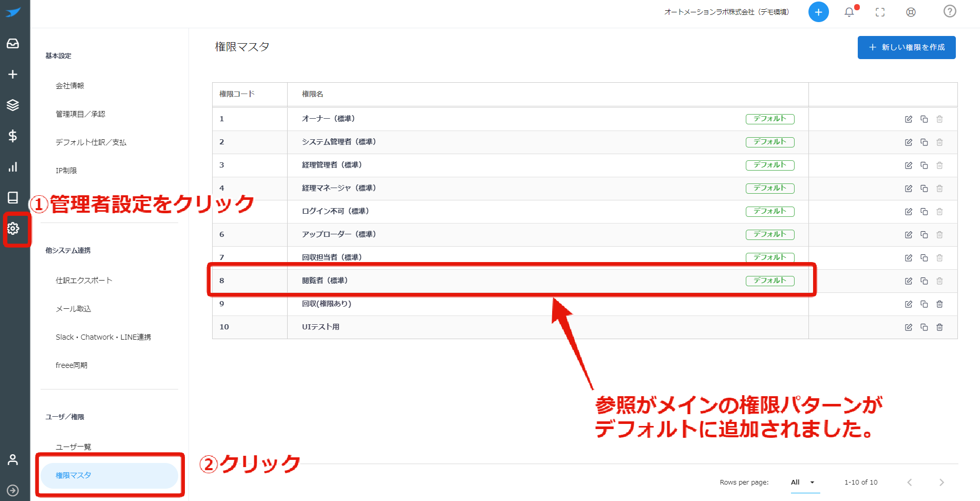Edit the 閲覧者（標準） permission
The height and width of the screenshot is (501, 980).
tap(909, 281)
